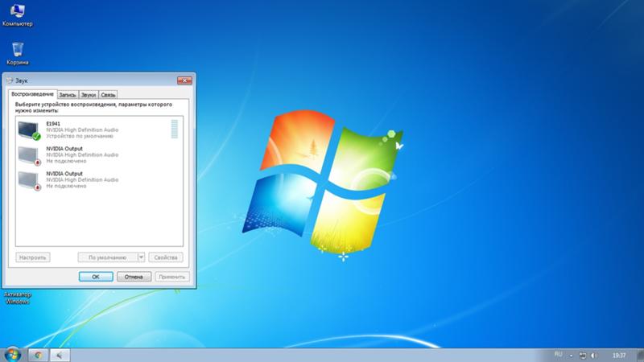The image size is (644, 362).
Task: Select the Активатор Windows desktop shortcut label
Action: 17,298
